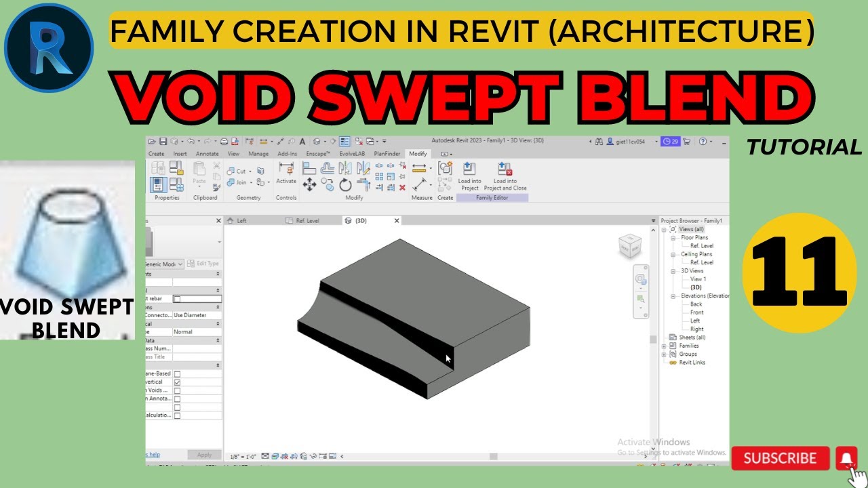Click the Use Diameter value field

(197, 315)
